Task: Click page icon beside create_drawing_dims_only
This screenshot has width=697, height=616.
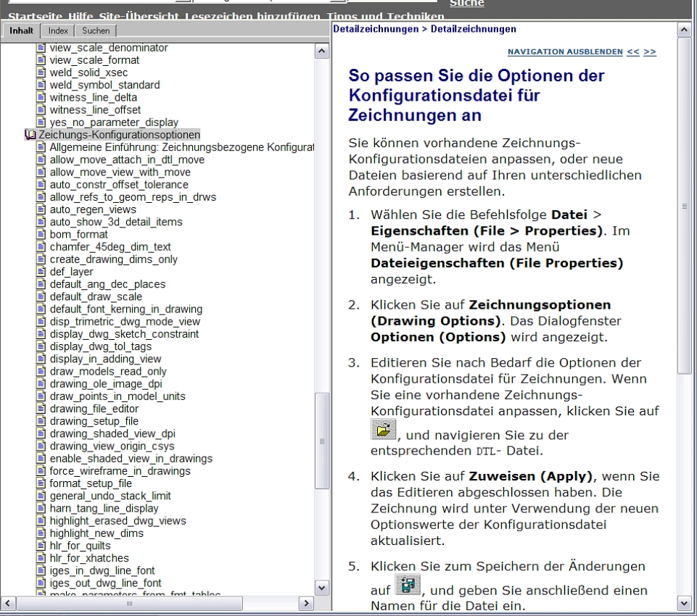Action: [x=41, y=259]
